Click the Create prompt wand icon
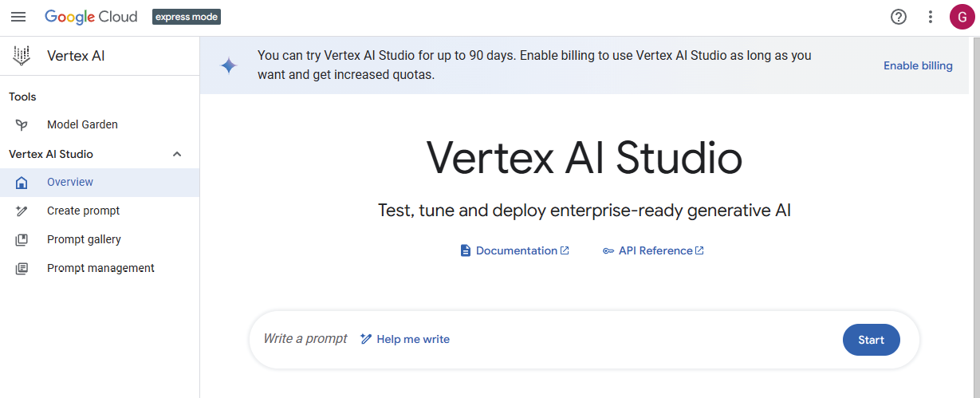 pyautogui.click(x=22, y=211)
